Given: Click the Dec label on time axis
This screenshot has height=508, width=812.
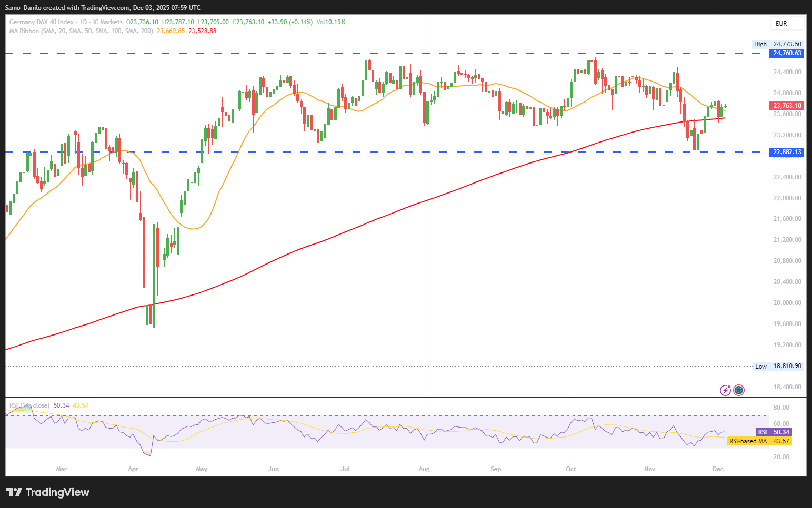Looking at the screenshot, I should click(717, 469).
